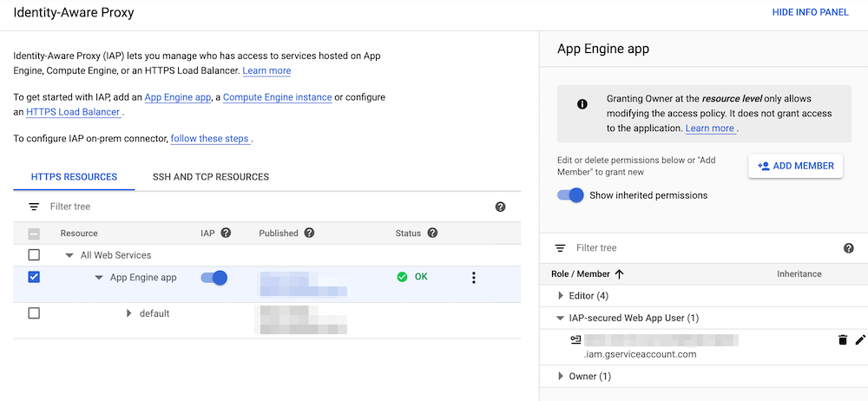Click HIDE INFO PANEL button
The image size is (868, 401).
tap(811, 12)
